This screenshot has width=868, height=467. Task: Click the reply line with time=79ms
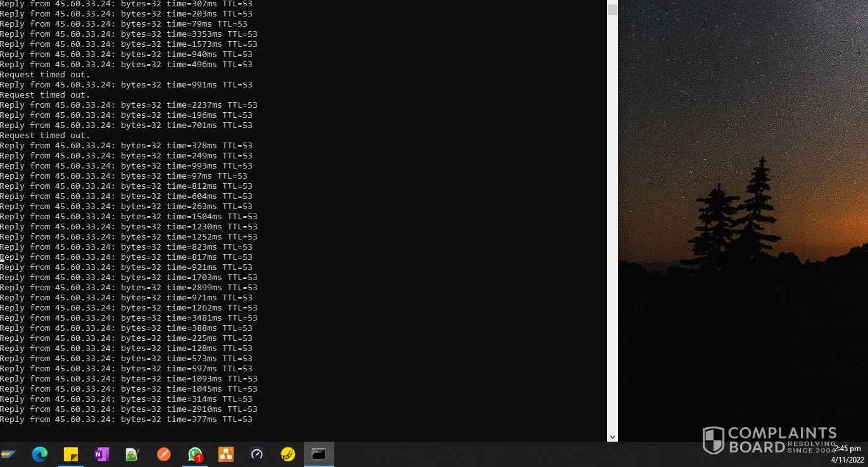[x=123, y=24]
